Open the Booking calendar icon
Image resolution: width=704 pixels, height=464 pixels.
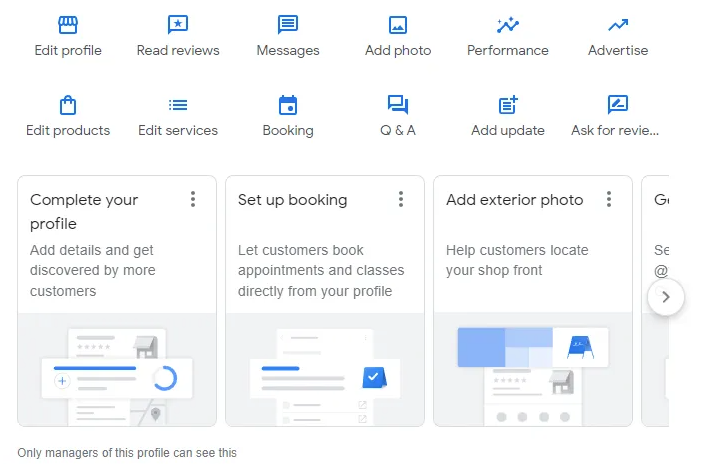288,105
